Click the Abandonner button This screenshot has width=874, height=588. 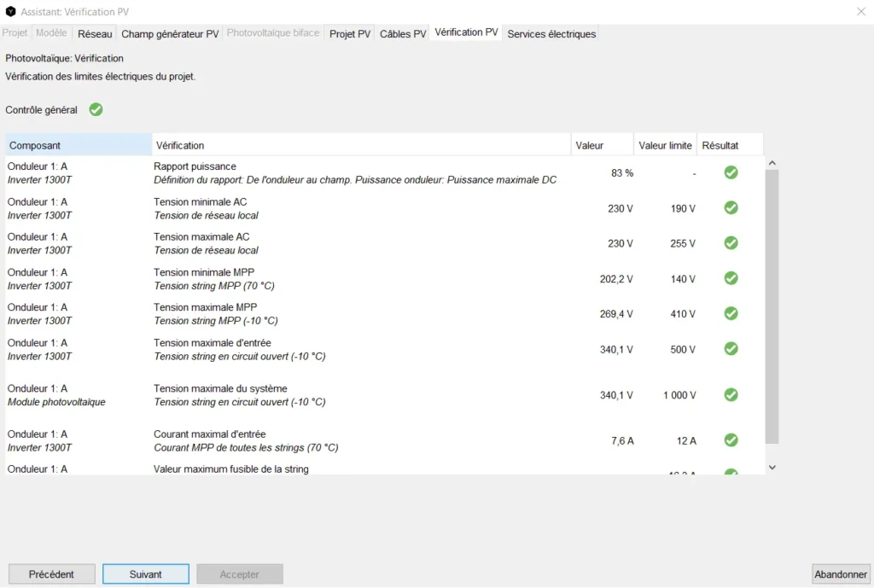pyautogui.click(x=841, y=574)
